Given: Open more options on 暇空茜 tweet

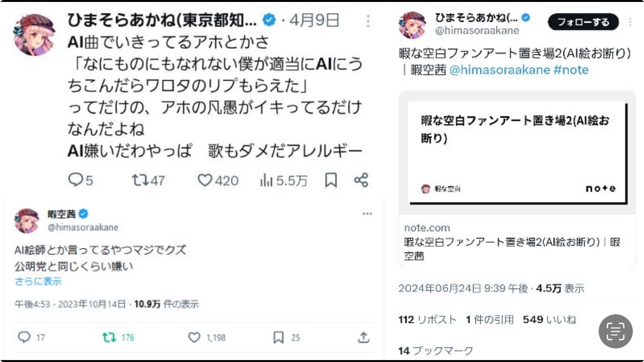Looking at the screenshot, I should pyautogui.click(x=367, y=214).
